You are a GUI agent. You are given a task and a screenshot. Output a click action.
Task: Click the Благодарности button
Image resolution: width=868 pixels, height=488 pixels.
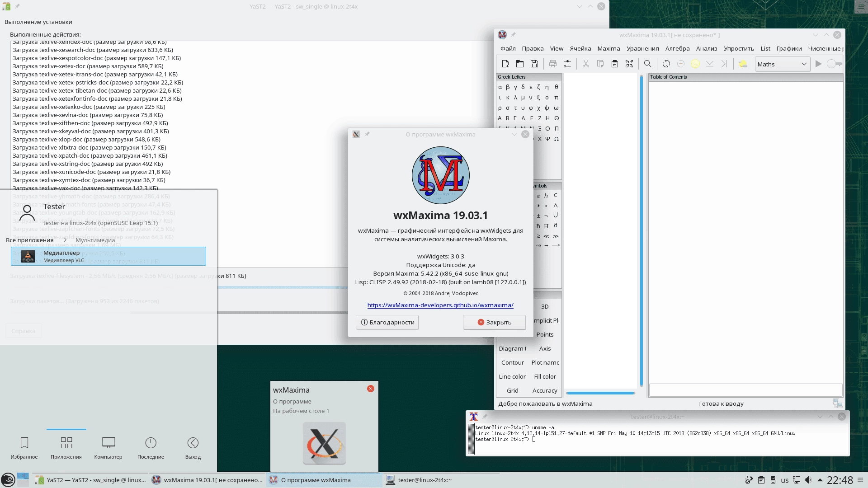click(x=387, y=322)
